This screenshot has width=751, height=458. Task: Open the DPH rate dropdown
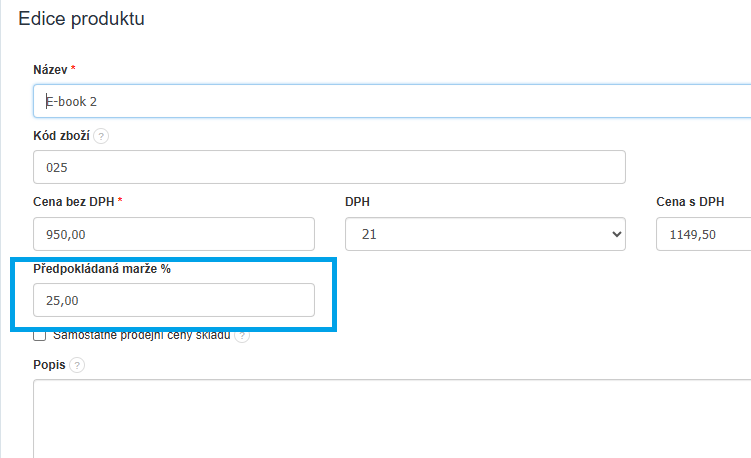[x=485, y=234]
